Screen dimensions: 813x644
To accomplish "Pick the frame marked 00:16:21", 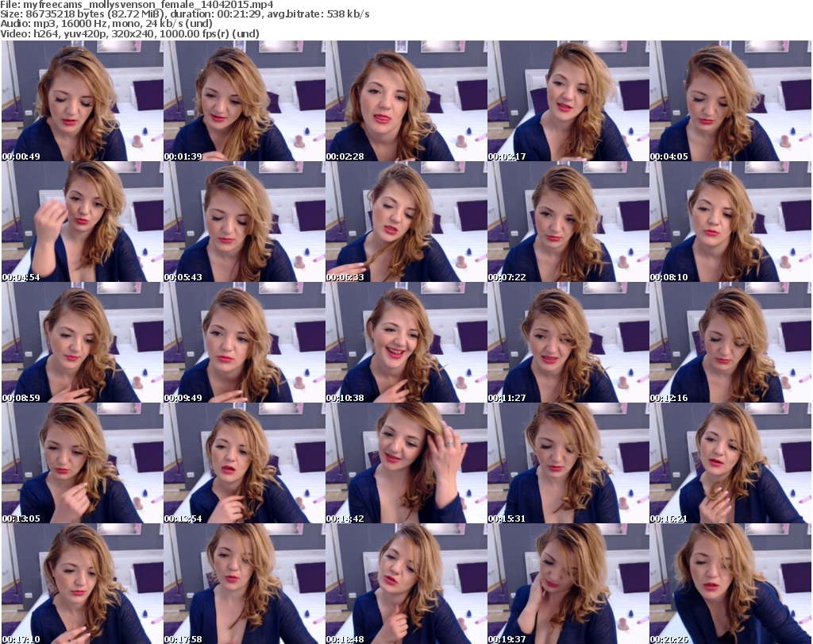I will pyautogui.click(x=730, y=463).
